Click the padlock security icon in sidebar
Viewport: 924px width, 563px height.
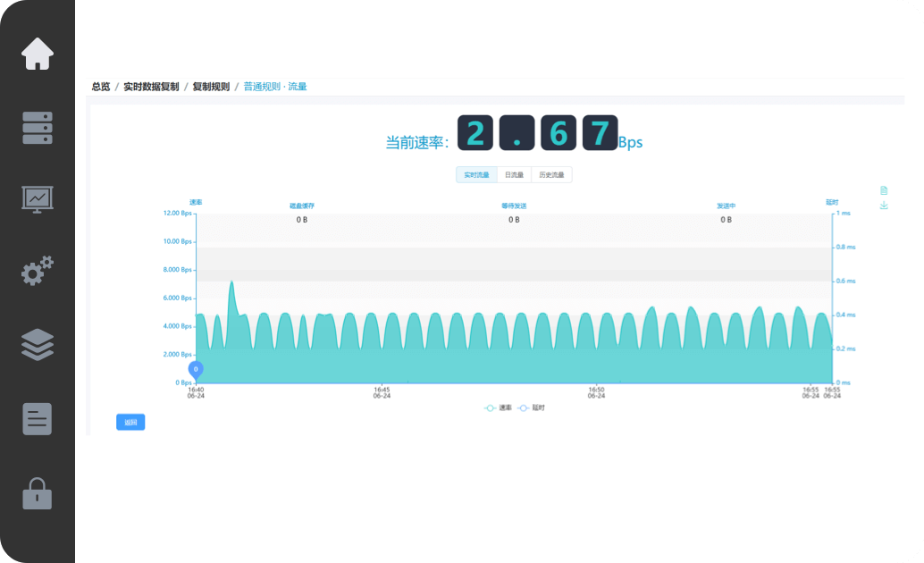coord(38,492)
